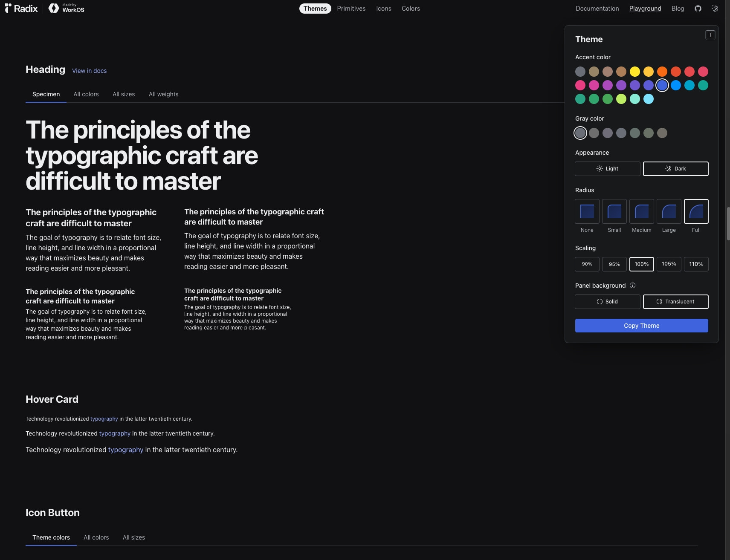Set scaling to 90%
This screenshot has width=730, height=560.
click(587, 264)
